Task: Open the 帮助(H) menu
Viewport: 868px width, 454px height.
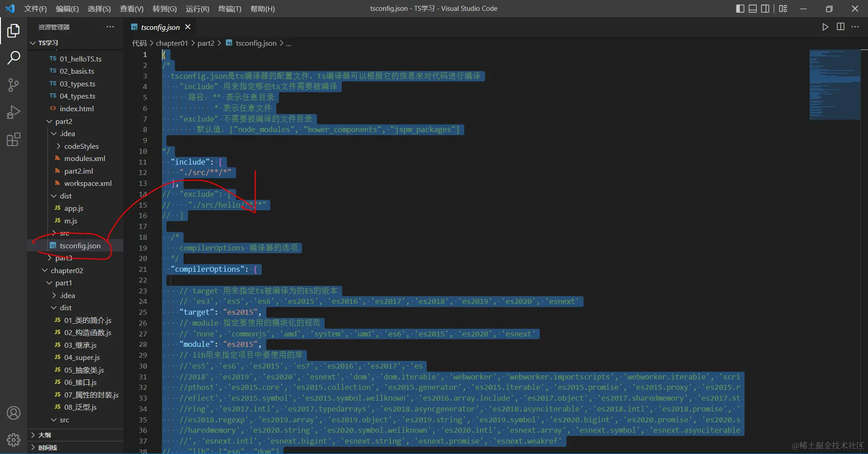Action: point(263,9)
